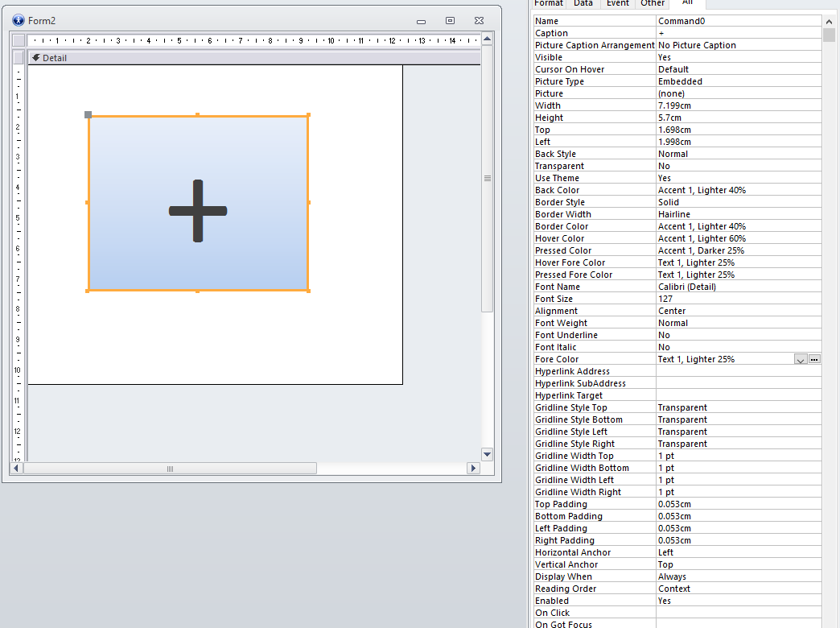
Task: Click the Reading Order value Context
Action: click(739, 589)
